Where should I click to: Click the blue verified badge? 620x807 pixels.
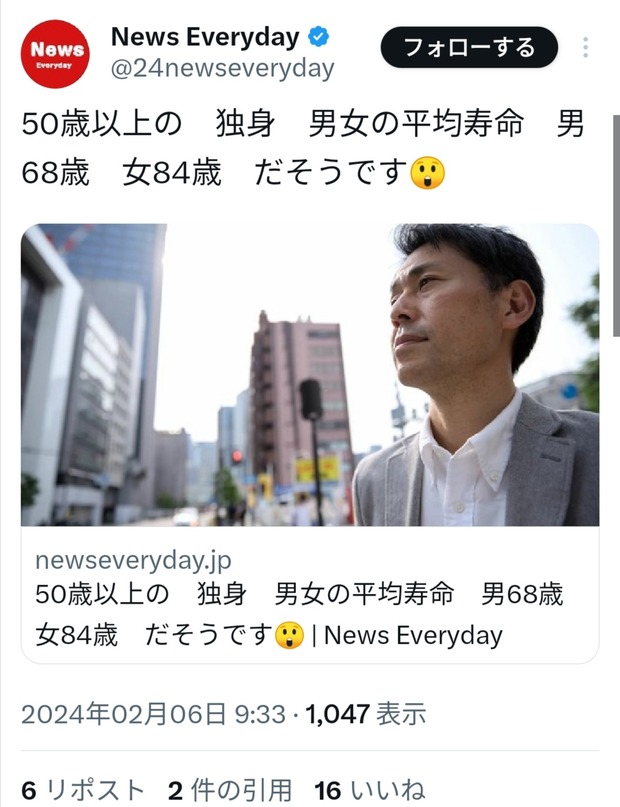tap(318, 37)
